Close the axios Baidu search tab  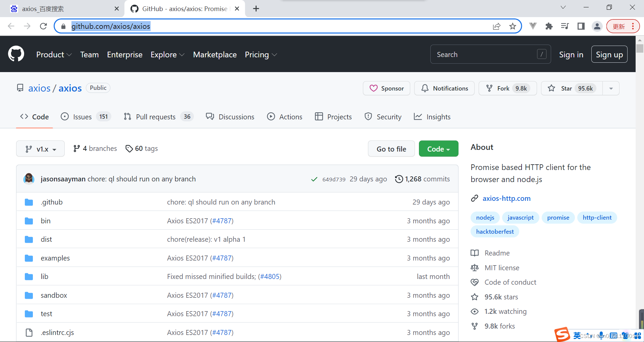pyautogui.click(x=117, y=9)
